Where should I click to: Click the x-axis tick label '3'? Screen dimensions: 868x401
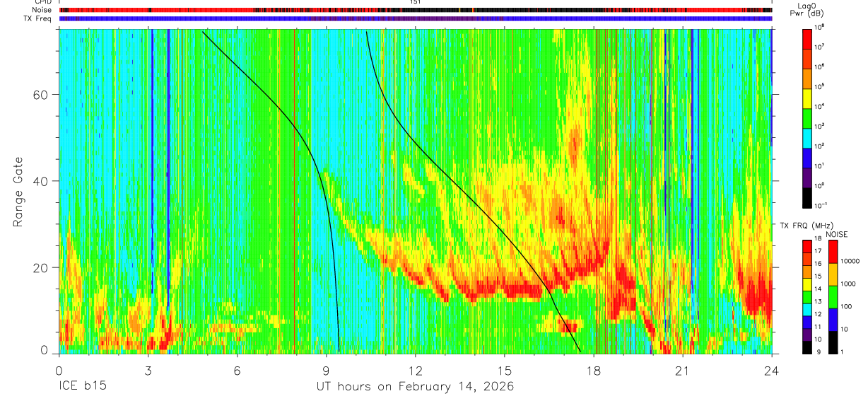click(148, 369)
